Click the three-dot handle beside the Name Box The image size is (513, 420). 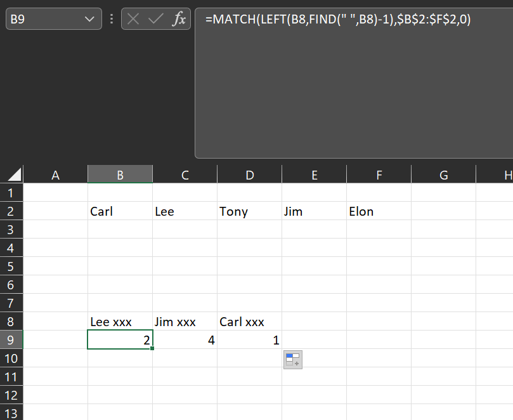click(112, 19)
